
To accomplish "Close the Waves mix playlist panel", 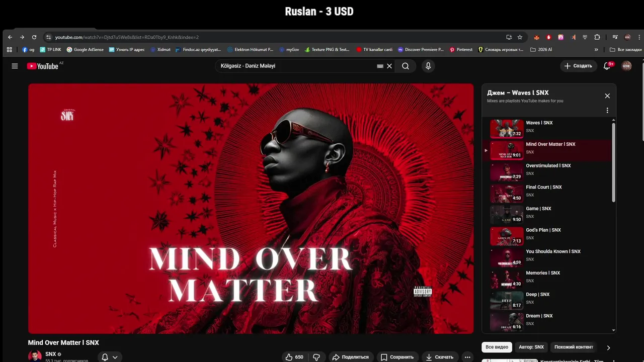I will pyautogui.click(x=607, y=96).
